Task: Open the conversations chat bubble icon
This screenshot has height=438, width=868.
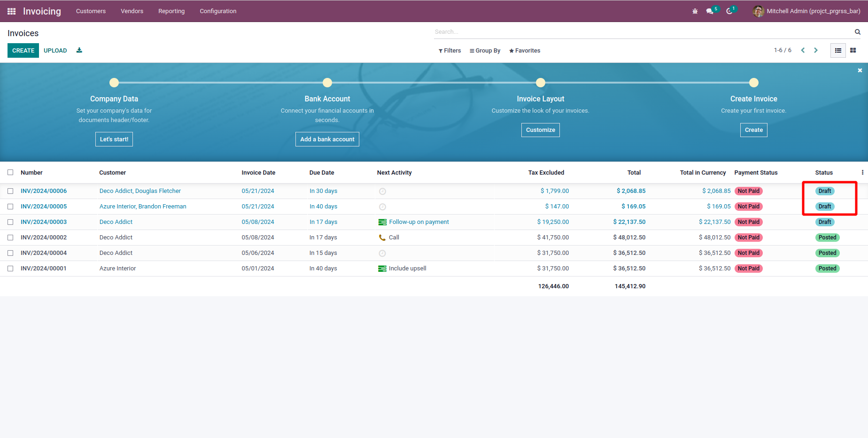Action: tap(710, 11)
